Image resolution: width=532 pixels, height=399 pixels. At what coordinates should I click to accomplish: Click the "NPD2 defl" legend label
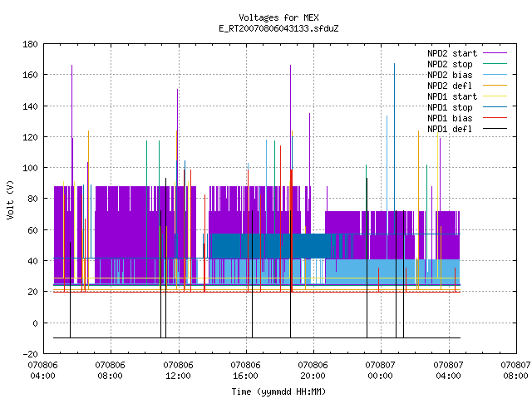coord(450,86)
